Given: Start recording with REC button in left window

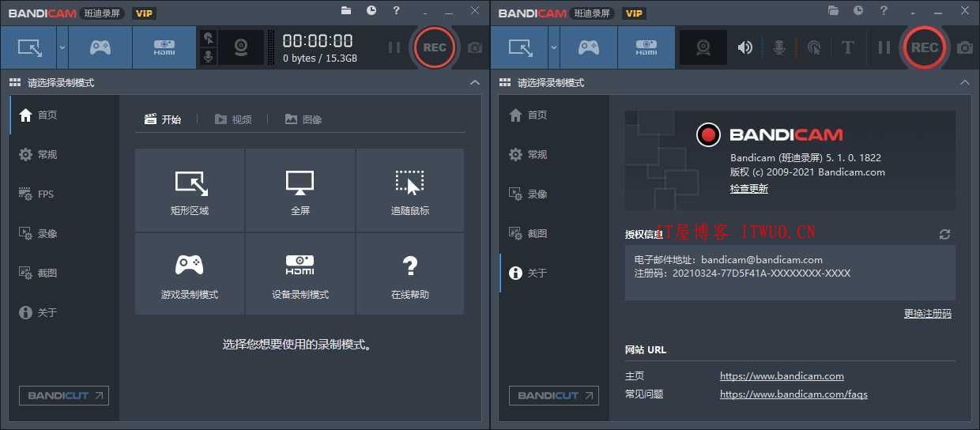Looking at the screenshot, I should 435,47.
